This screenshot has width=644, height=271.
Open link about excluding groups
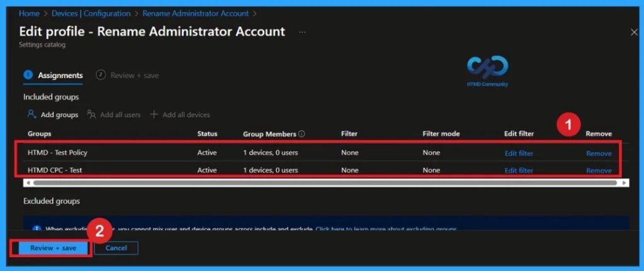(386, 229)
